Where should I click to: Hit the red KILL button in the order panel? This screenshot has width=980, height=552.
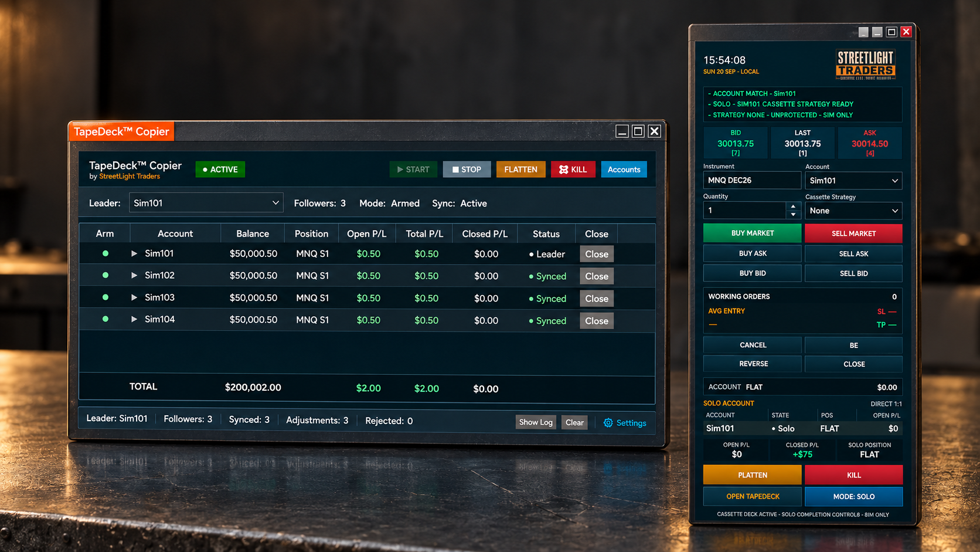click(853, 475)
